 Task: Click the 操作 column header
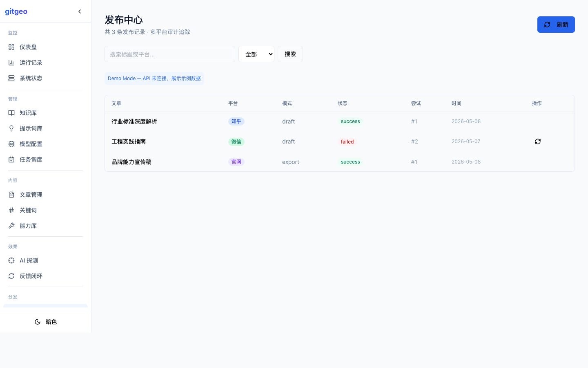[x=537, y=103]
